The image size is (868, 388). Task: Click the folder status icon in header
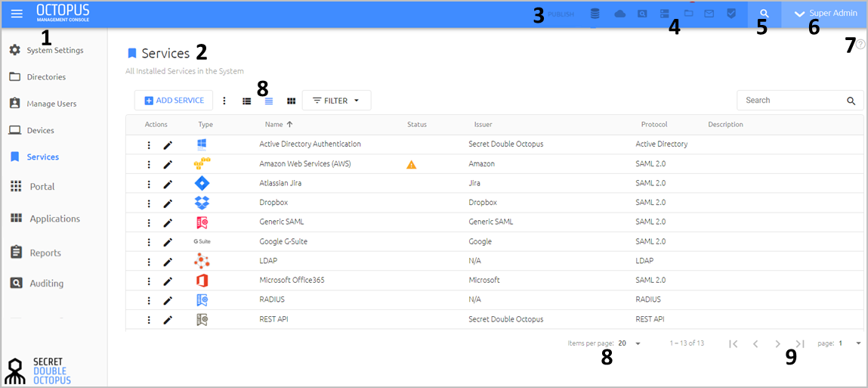pyautogui.click(x=689, y=13)
